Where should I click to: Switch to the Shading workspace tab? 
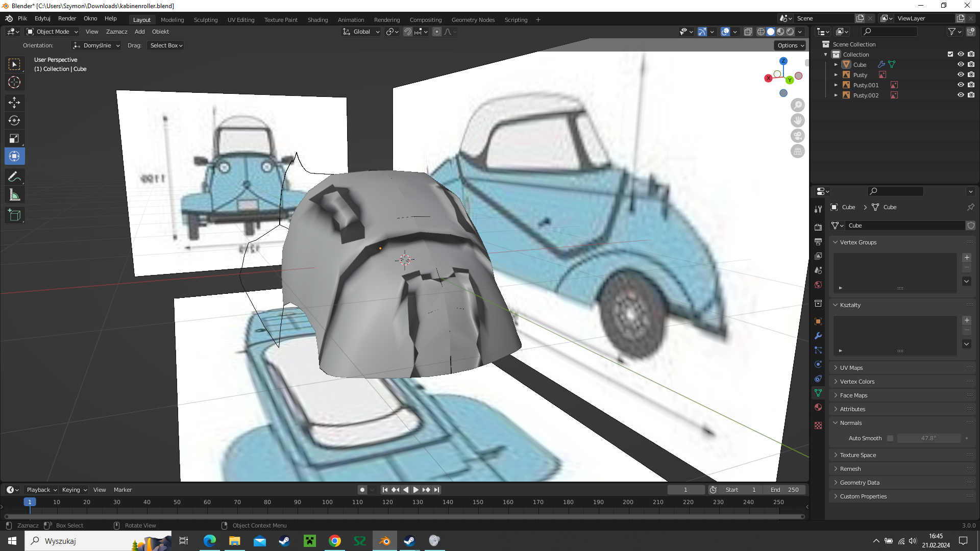317,20
